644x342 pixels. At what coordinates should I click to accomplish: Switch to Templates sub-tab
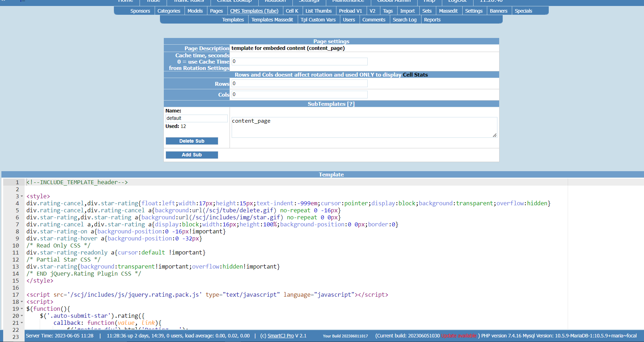[233, 20]
